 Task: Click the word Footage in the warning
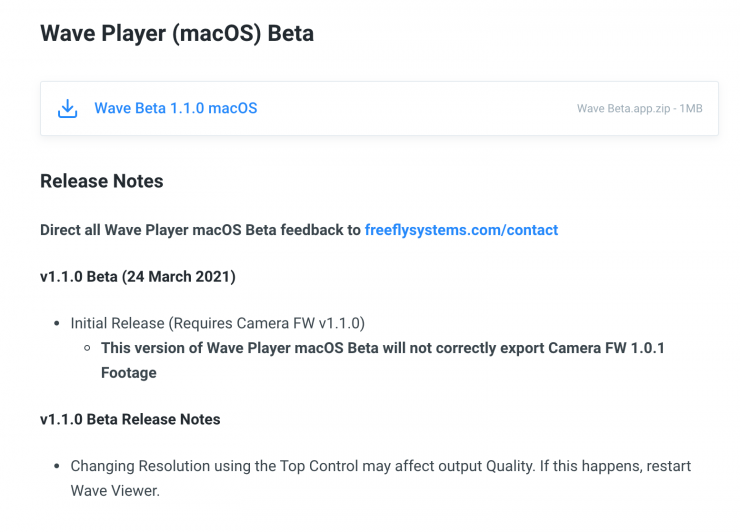128,372
